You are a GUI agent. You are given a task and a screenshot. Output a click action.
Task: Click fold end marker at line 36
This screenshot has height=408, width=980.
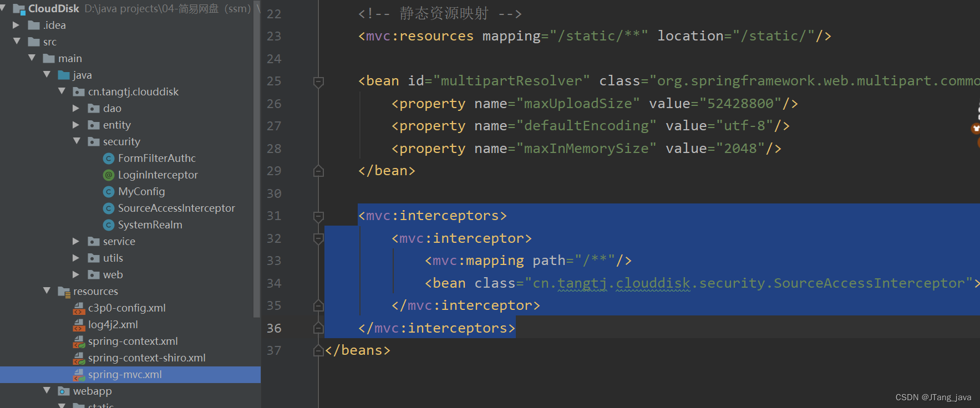318,328
